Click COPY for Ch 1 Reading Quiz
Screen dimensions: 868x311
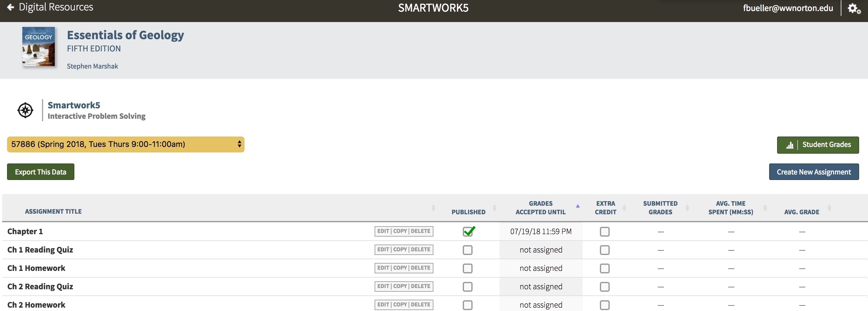coord(400,250)
